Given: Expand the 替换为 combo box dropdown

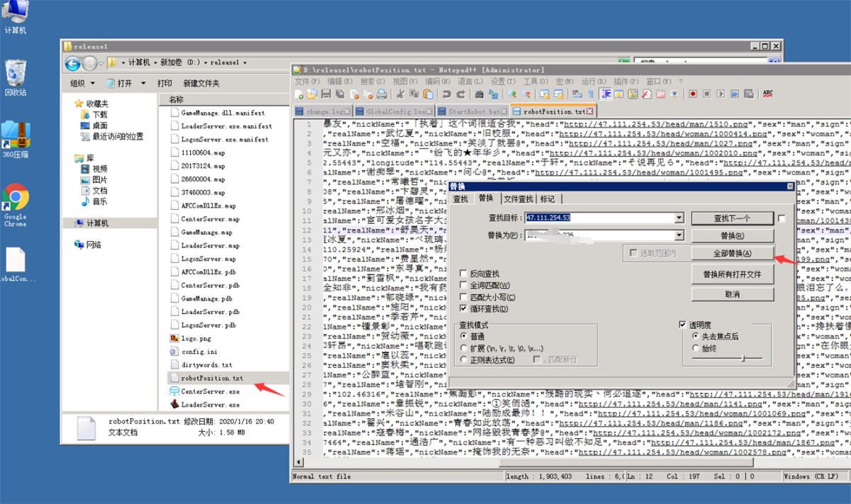Looking at the screenshot, I should pyautogui.click(x=679, y=235).
